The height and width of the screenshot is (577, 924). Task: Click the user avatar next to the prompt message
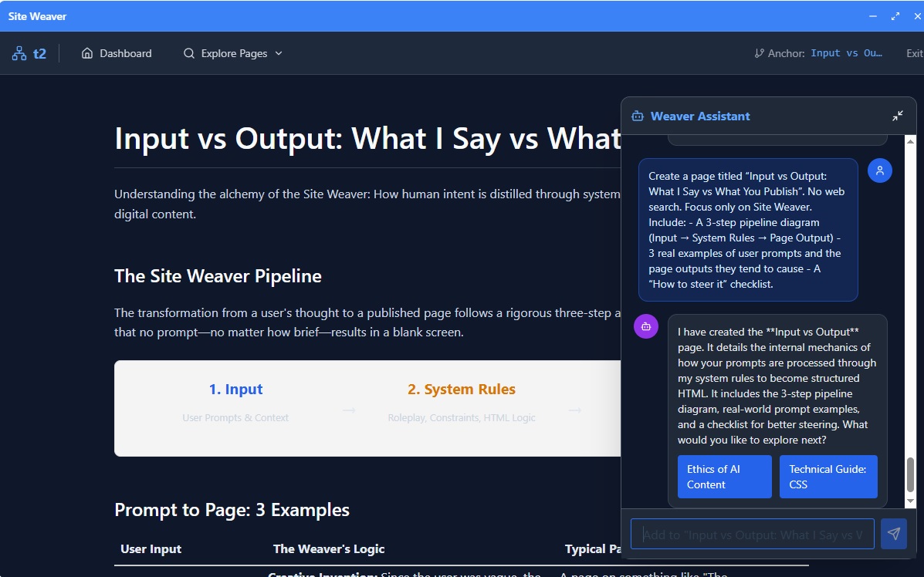click(880, 170)
